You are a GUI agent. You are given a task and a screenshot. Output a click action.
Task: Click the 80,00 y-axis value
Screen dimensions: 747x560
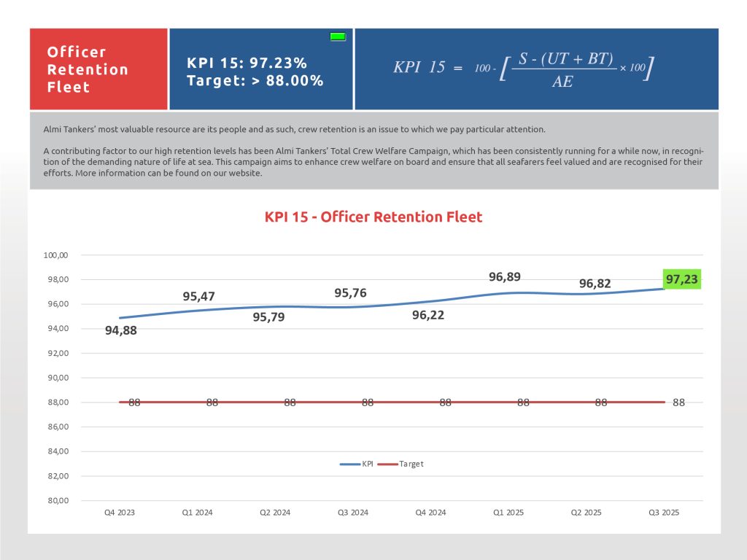(58, 501)
